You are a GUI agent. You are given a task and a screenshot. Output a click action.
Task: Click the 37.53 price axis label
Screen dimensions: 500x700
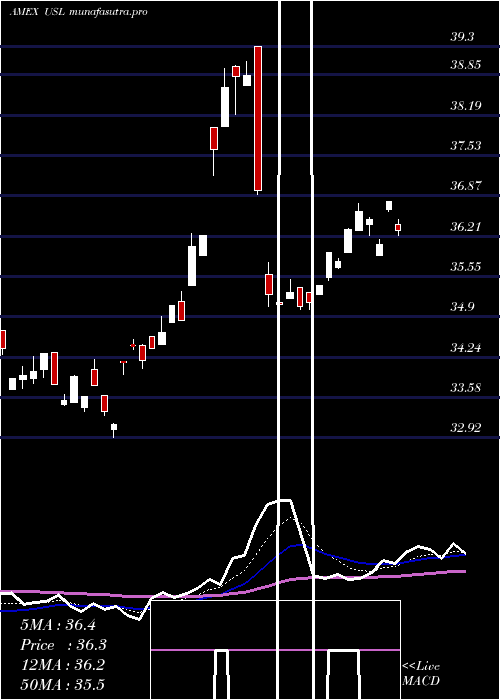(x=466, y=146)
